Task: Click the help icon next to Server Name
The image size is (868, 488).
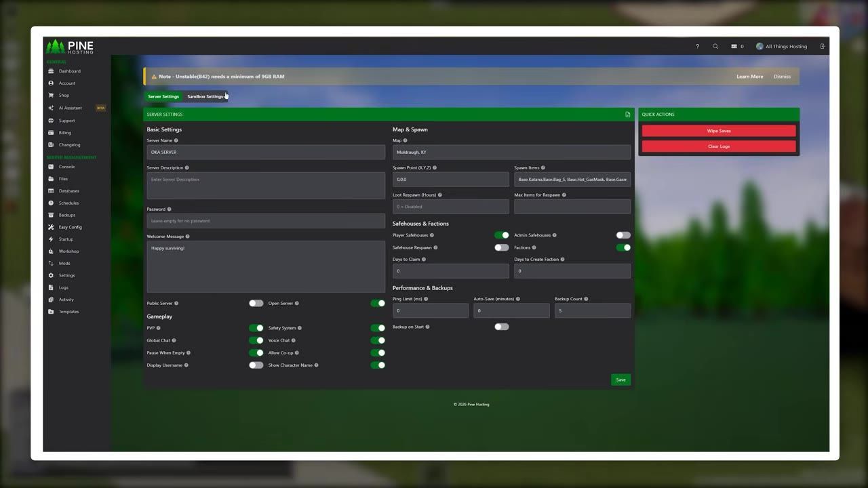Action: (x=176, y=140)
